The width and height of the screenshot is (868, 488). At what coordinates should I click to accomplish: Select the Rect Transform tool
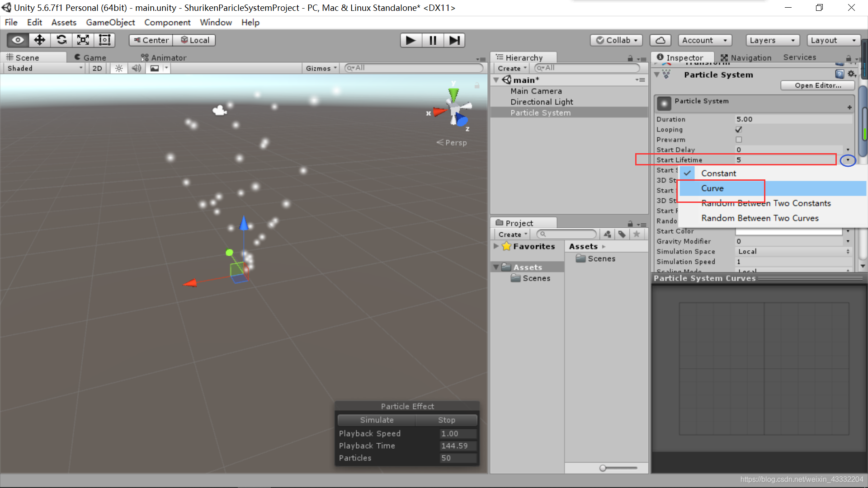click(x=105, y=40)
